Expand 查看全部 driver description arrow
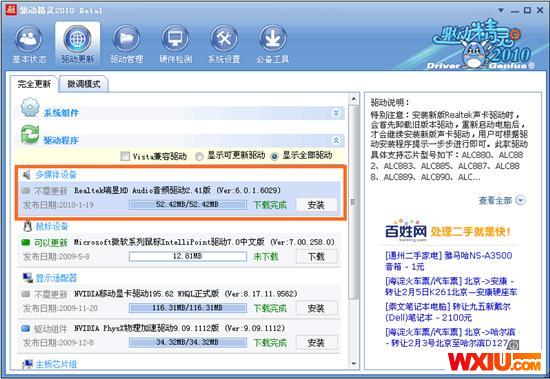Viewport: 550px width, 379px height. click(521, 200)
